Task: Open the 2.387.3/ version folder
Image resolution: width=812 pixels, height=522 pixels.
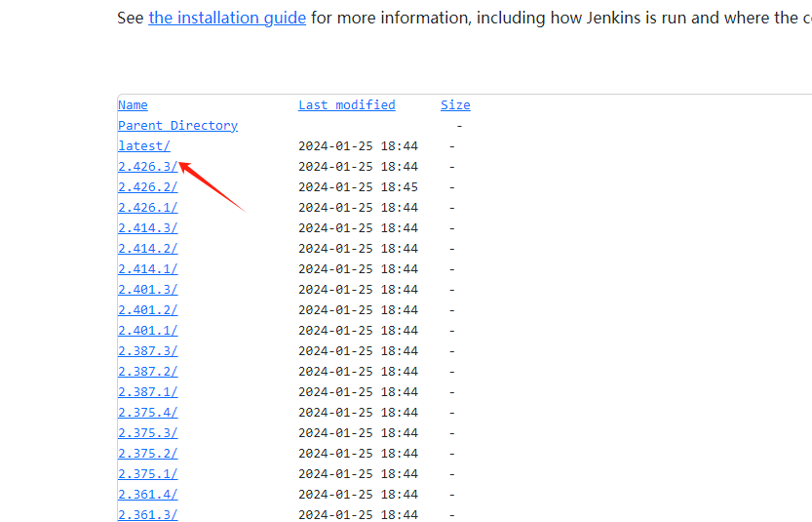Action: pos(147,351)
